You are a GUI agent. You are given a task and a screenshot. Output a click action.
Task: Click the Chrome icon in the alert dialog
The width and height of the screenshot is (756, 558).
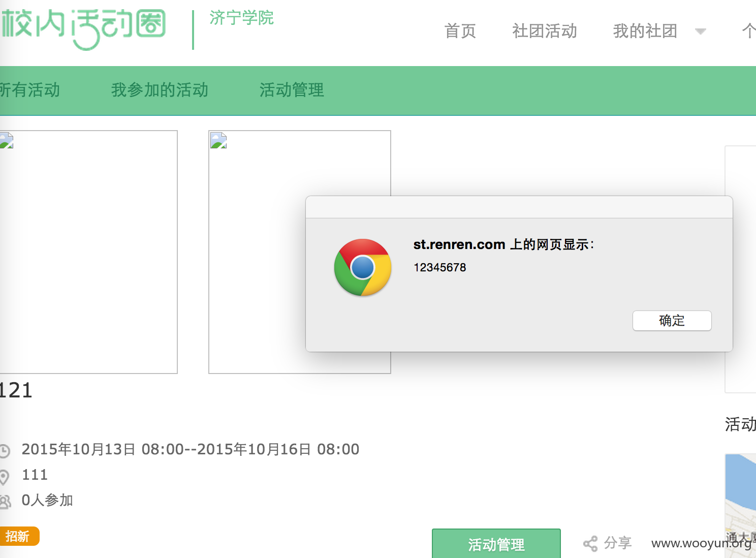[x=363, y=267]
